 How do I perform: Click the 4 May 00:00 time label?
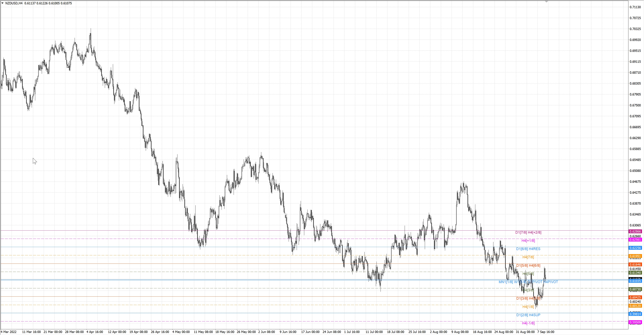coord(181,332)
